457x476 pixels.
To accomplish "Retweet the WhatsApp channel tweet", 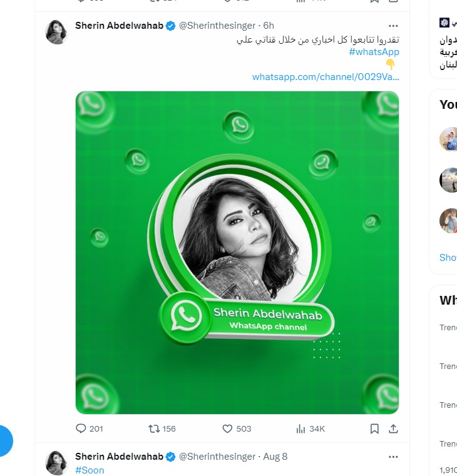I will [x=154, y=428].
